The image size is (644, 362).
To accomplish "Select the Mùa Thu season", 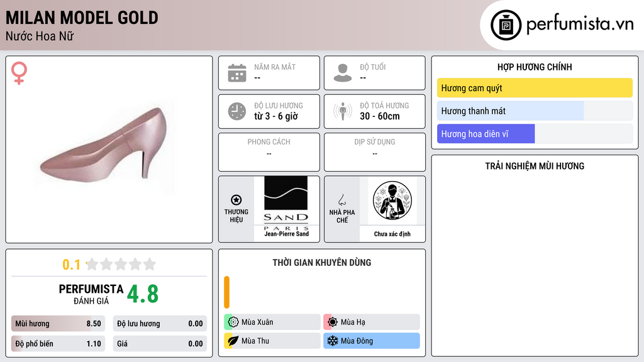I will (272, 341).
